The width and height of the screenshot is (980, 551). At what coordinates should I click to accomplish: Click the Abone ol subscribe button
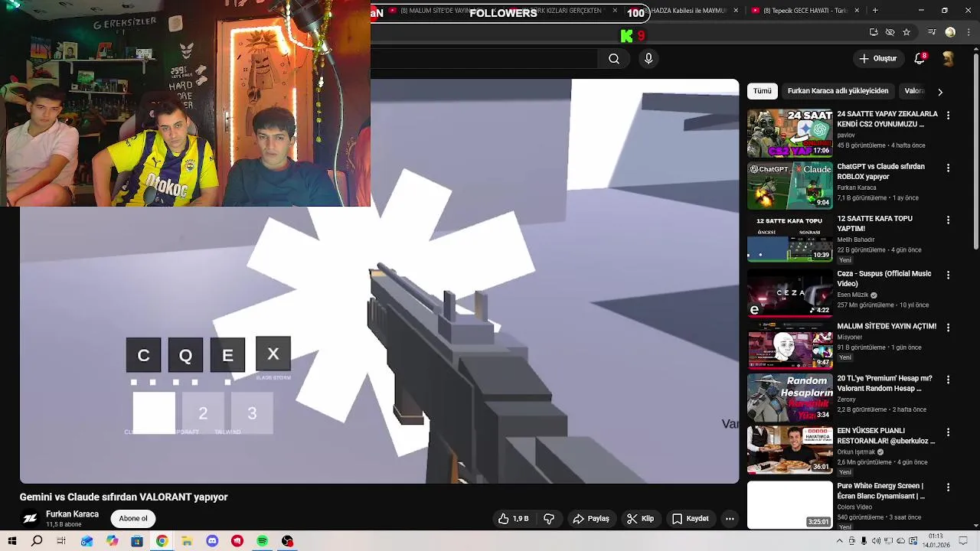tap(133, 519)
